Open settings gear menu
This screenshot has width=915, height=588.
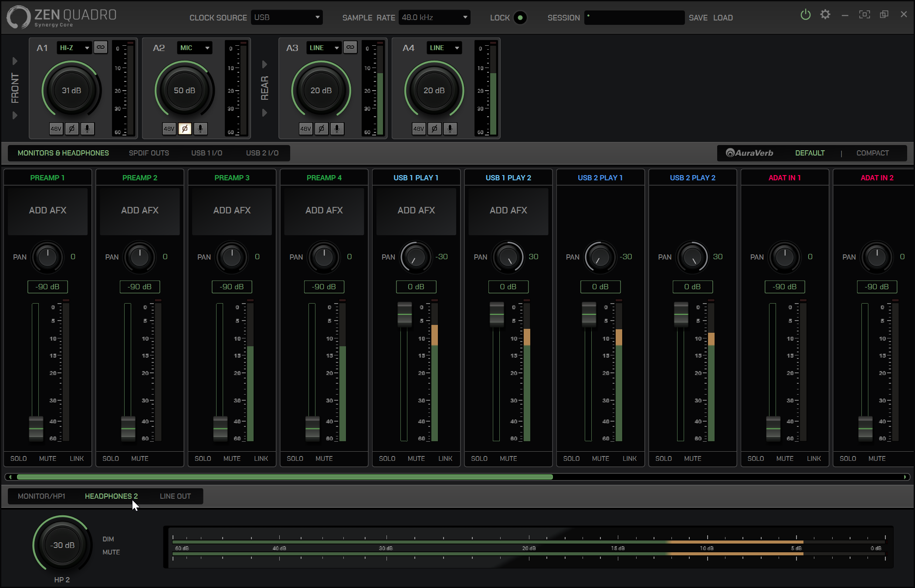point(825,14)
